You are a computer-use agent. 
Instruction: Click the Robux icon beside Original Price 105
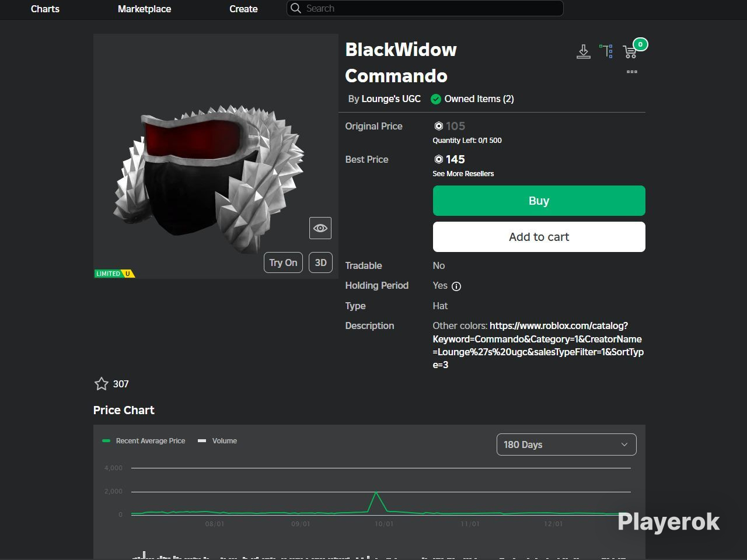tap(439, 126)
